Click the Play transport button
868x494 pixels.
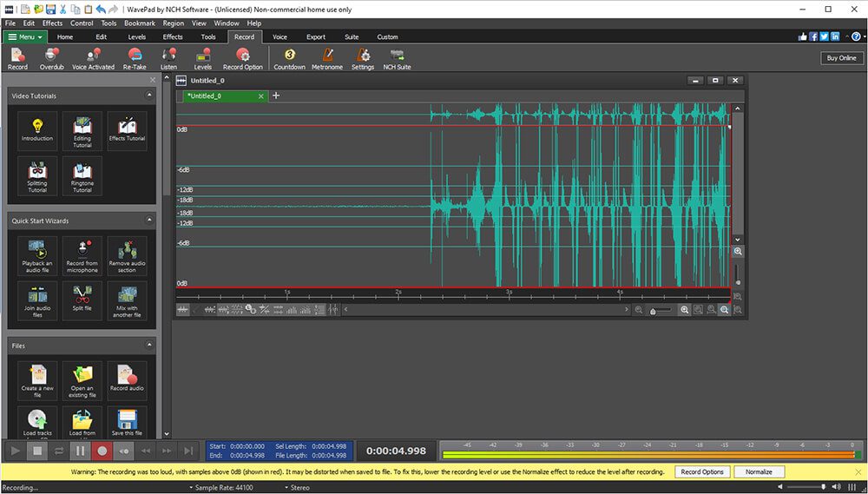pyautogui.click(x=16, y=451)
